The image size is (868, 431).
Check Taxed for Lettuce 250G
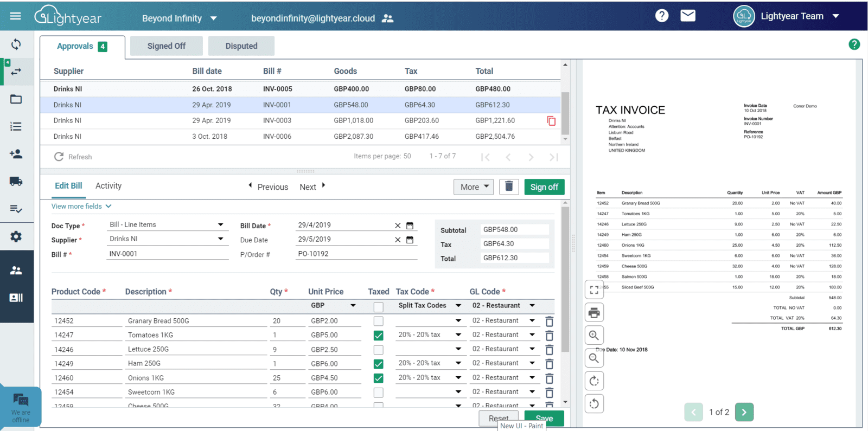coord(379,350)
